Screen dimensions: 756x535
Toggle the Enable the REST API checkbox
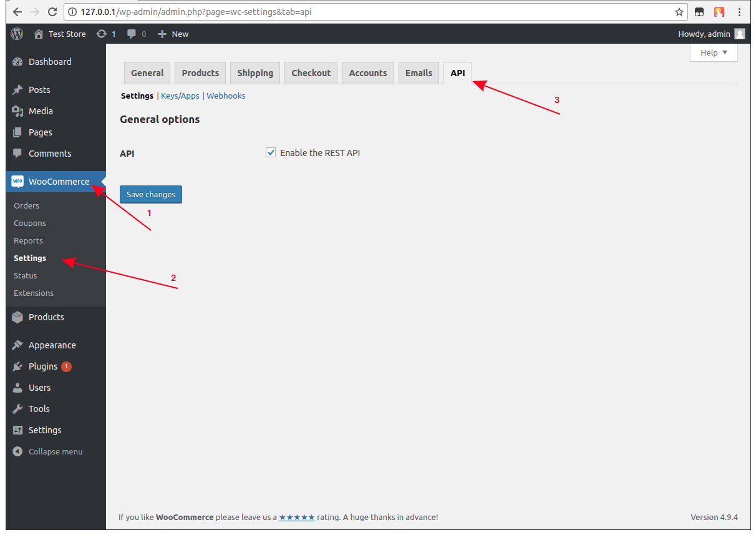click(x=271, y=152)
